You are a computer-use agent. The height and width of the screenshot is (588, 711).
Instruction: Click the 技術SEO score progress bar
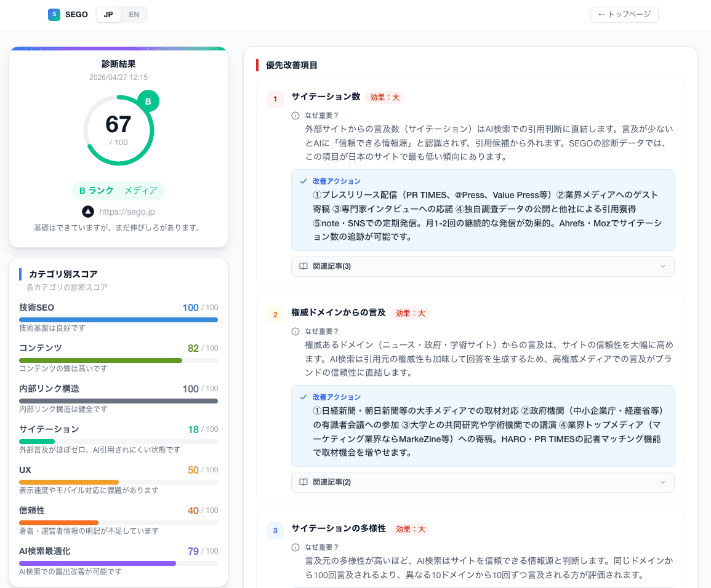click(118, 319)
